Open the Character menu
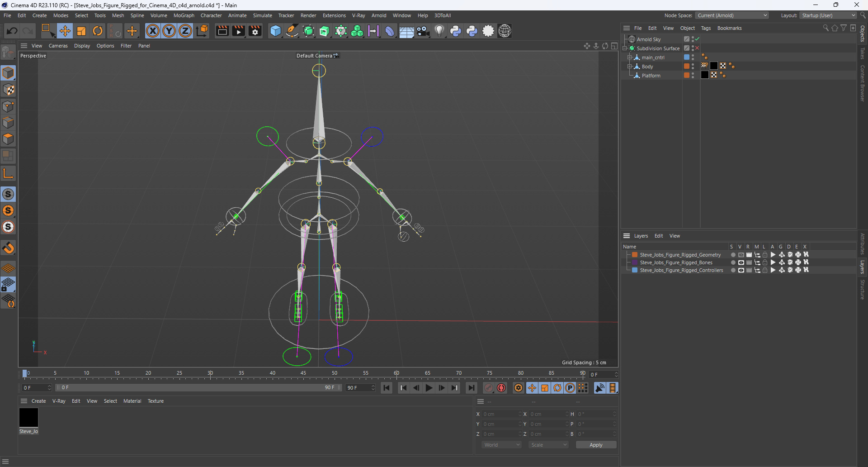This screenshot has width=868, height=467. [x=211, y=15]
